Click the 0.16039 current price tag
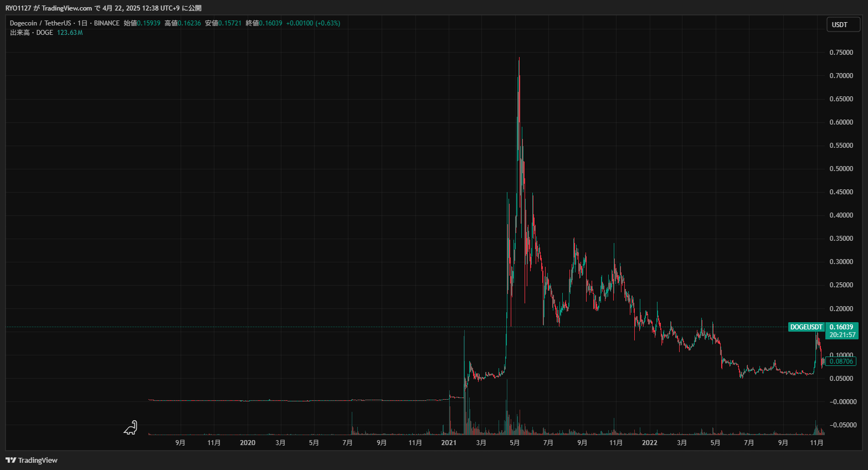The height and width of the screenshot is (470, 868). tap(841, 327)
